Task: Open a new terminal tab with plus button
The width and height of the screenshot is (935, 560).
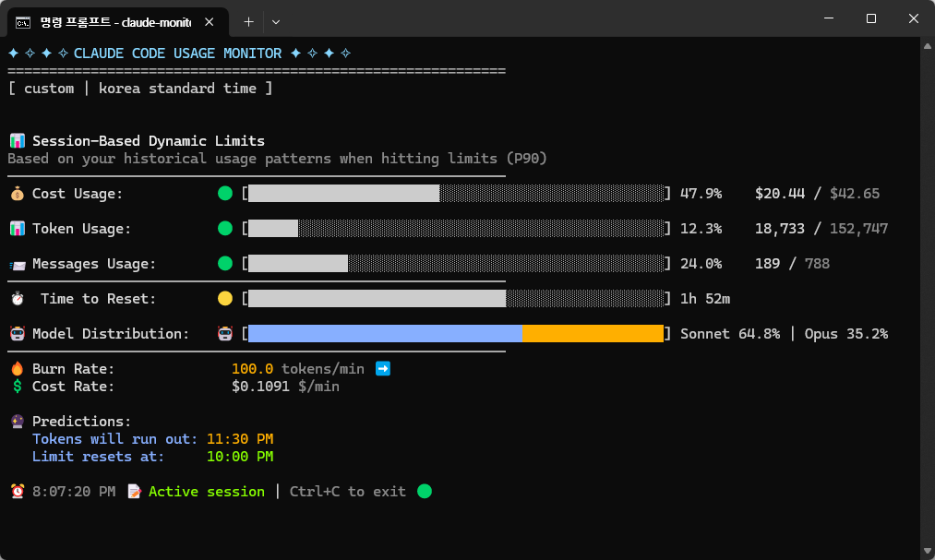Action: [248, 21]
